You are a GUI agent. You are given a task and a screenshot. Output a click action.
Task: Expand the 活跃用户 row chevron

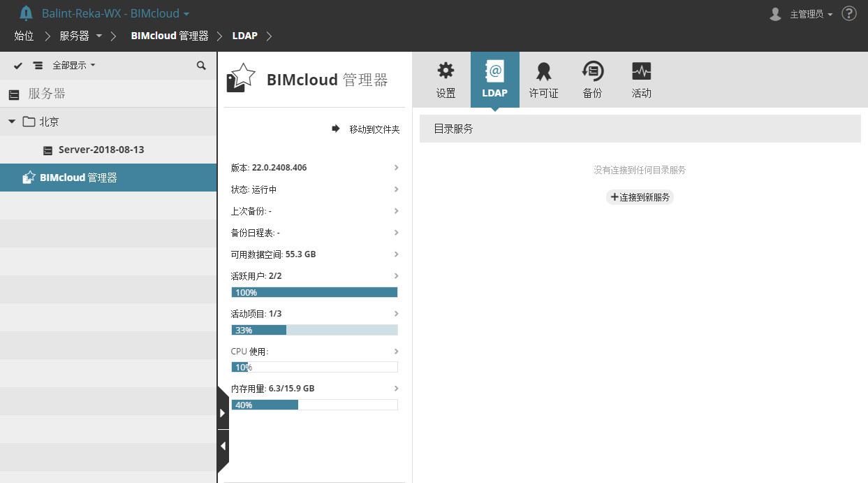point(397,276)
